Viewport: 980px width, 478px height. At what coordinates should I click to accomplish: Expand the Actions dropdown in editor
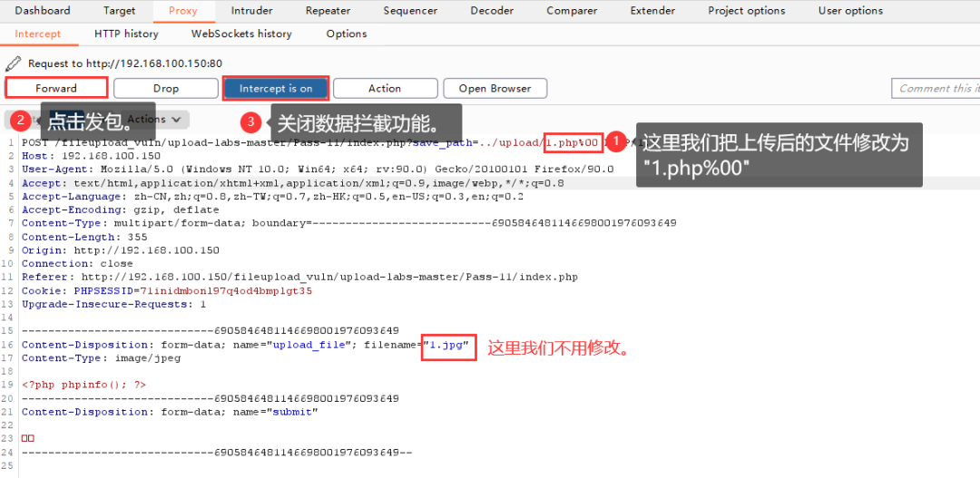pos(155,120)
